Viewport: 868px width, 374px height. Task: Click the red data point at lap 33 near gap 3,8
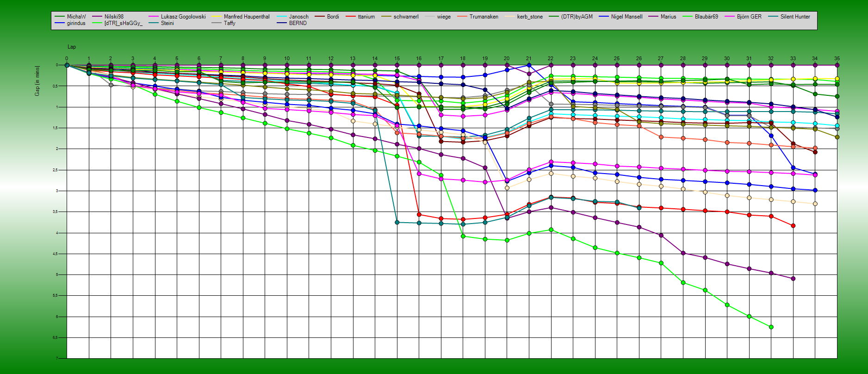pyautogui.click(x=793, y=226)
